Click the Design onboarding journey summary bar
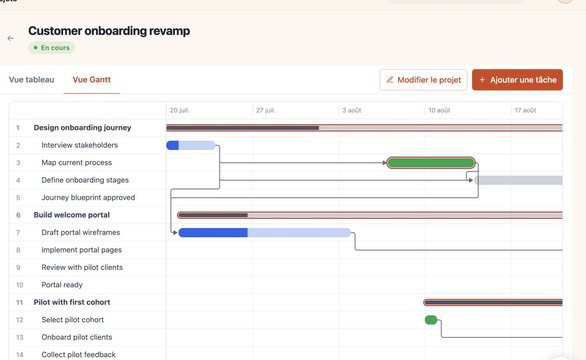586x360 pixels. (364, 128)
